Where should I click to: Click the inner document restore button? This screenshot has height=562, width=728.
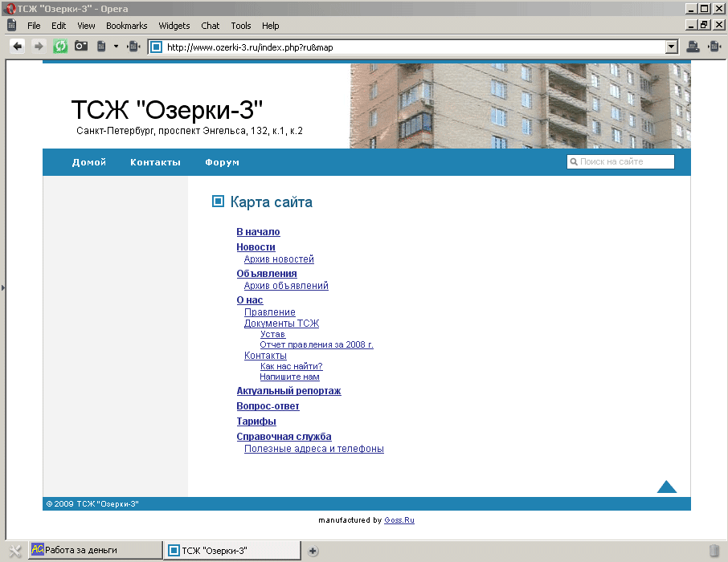tap(705, 25)
